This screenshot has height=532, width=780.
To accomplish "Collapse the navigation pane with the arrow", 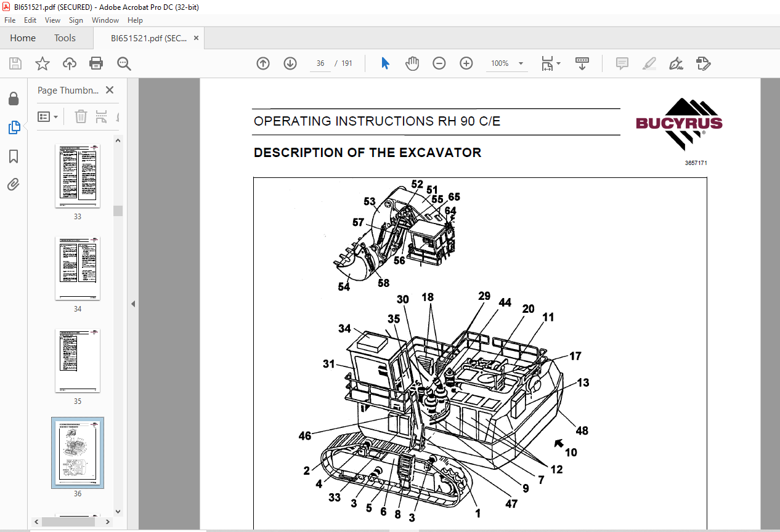I will point(132,304).
